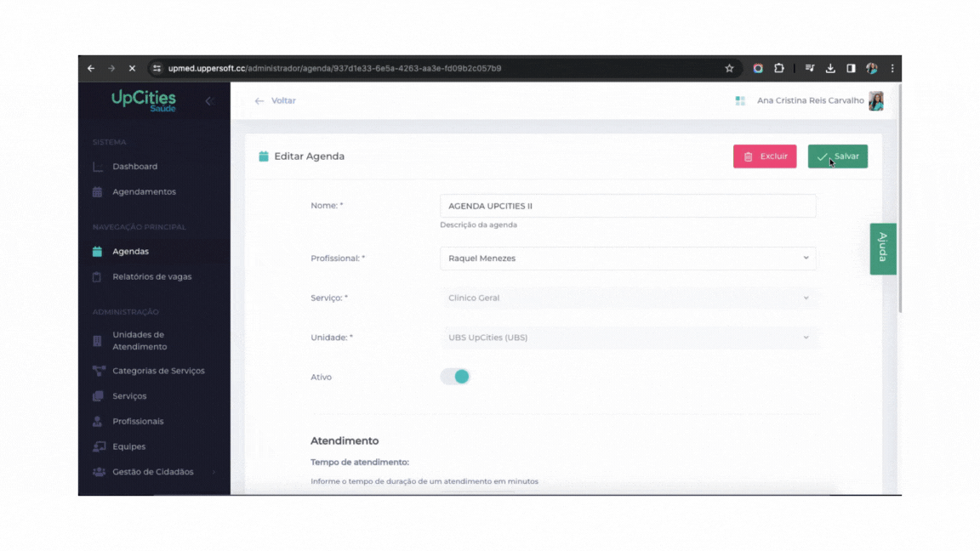The image size is (980, 551).
Task: Toggle the Ativo switch
Action: [x=455, y=377]
